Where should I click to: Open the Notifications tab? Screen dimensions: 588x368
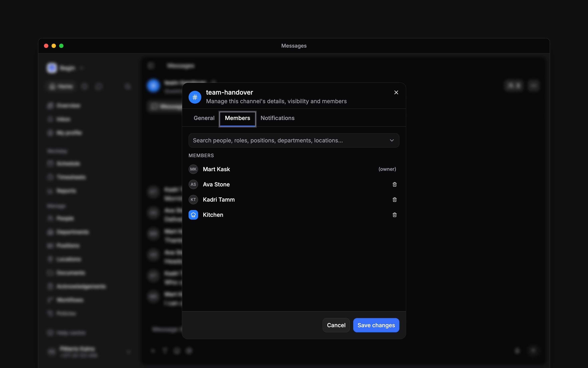pyautogui.click(x=277, y=118)
